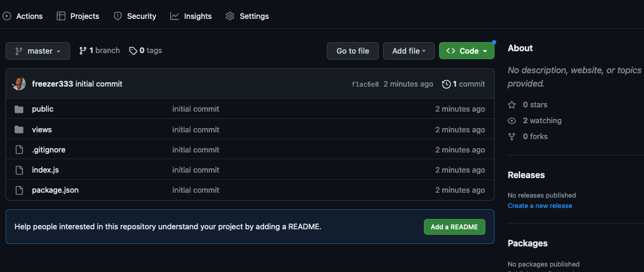
Task: Click the .gitignore file icon
Action: [19, 150]
